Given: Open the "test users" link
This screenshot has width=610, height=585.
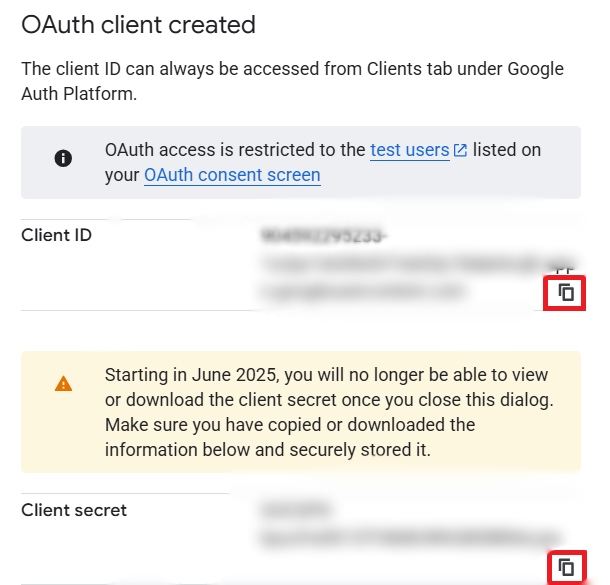Looking at the screenshot, I should [x=409, y=150].
